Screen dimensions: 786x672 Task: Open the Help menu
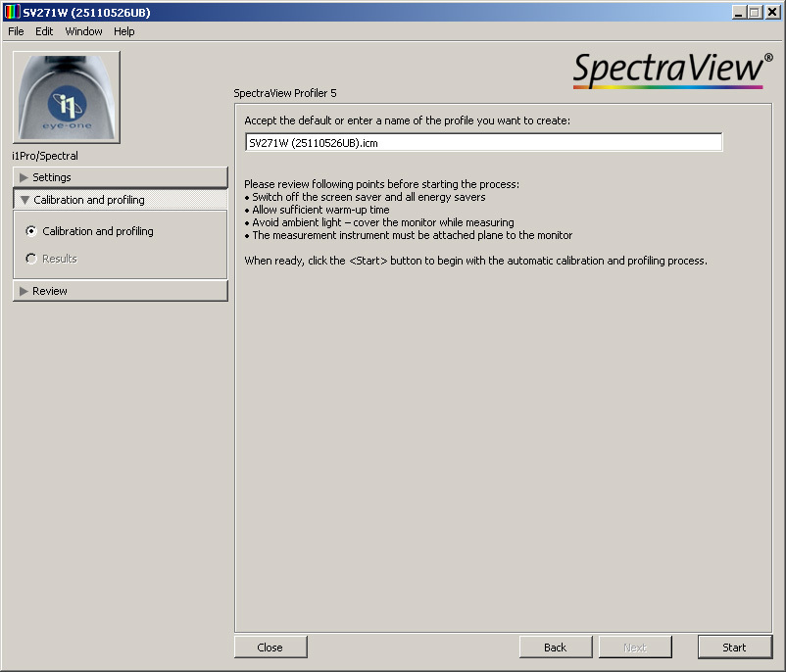point(123,31)
